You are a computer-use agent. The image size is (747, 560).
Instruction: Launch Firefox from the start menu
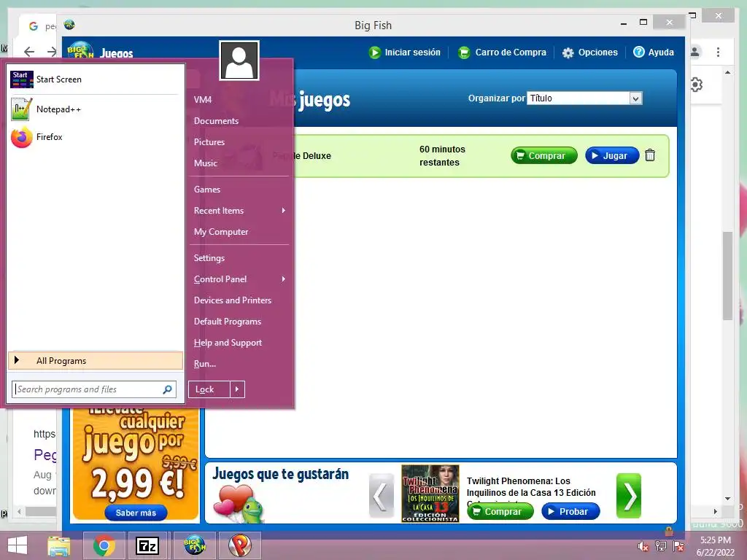tap(96, 137)
